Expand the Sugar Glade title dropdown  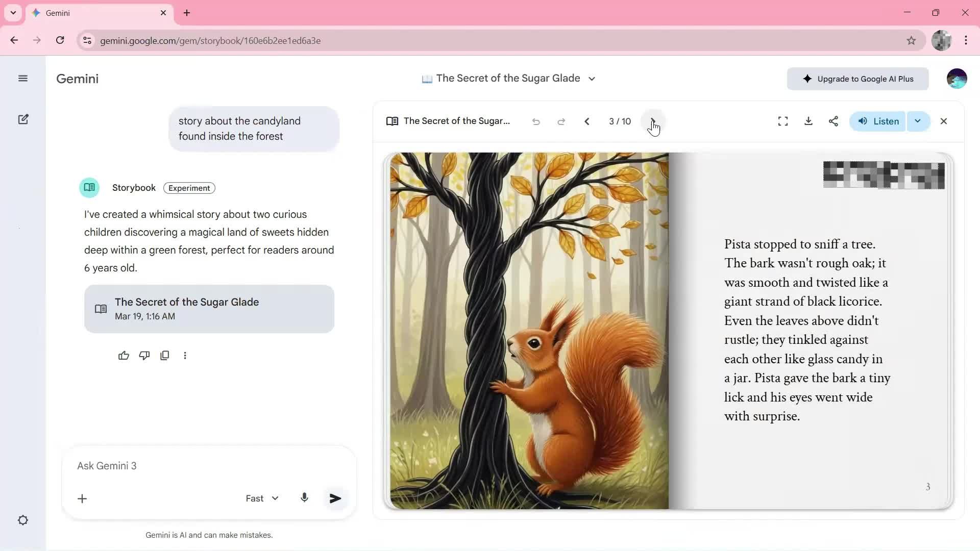click(x=592, y=79)
